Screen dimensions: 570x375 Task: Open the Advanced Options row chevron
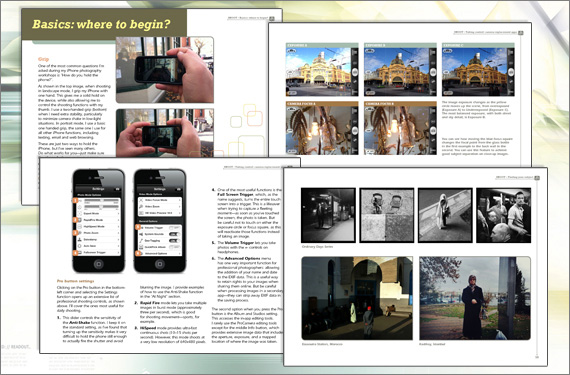click(x=180, y=254)
